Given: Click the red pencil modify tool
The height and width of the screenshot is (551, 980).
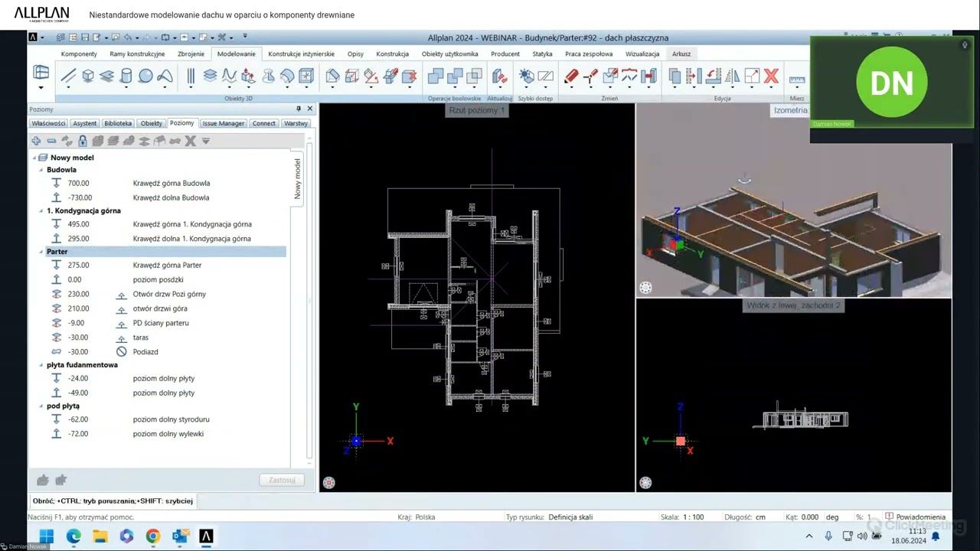Looking at the screenshot, I should 571,76.
